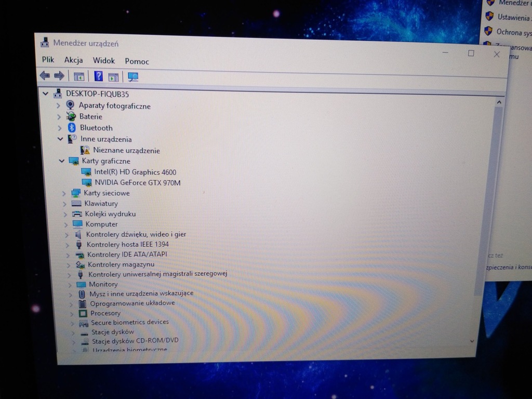Click the Stacje dysków CD-ROM/DVD disc icon

85,341
